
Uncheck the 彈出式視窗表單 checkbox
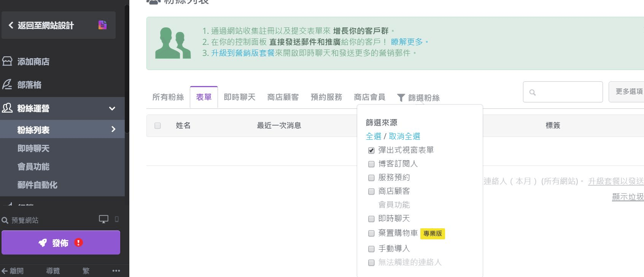[371, 150]
